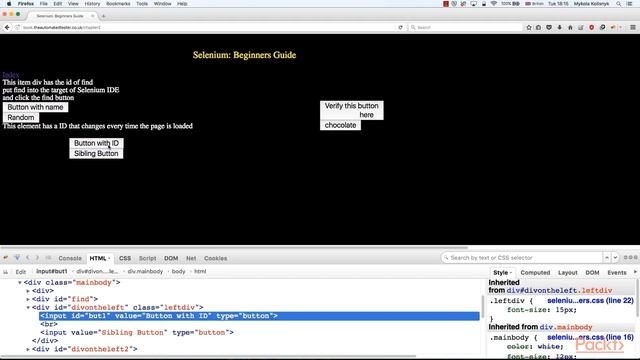Click the "Button with name" button
The image size is (640, 360).
35,107
